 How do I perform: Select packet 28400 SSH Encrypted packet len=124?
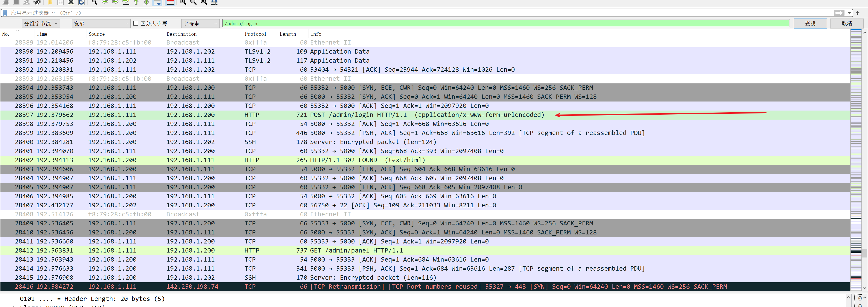tap(425, 142)
